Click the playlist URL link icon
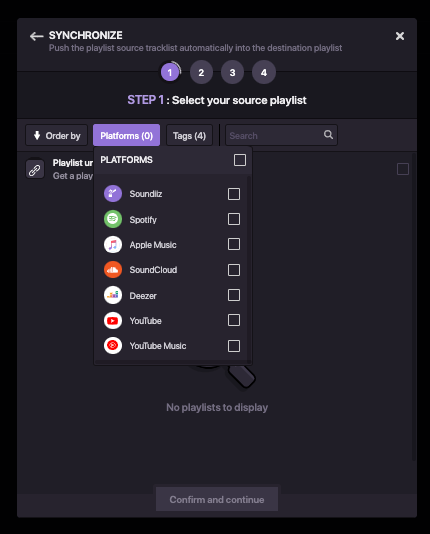The height and width of the screenshot is (534, 430). (x=35, y=169)
